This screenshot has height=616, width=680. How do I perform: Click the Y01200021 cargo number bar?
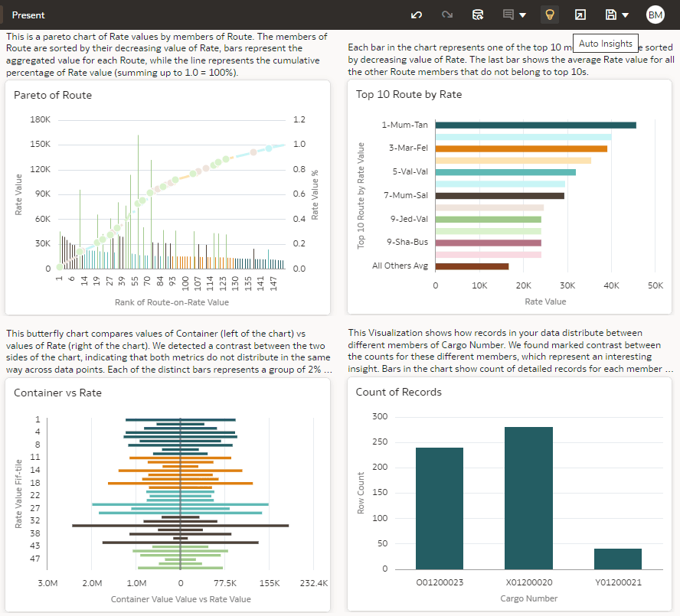click(x=617, y=559)
